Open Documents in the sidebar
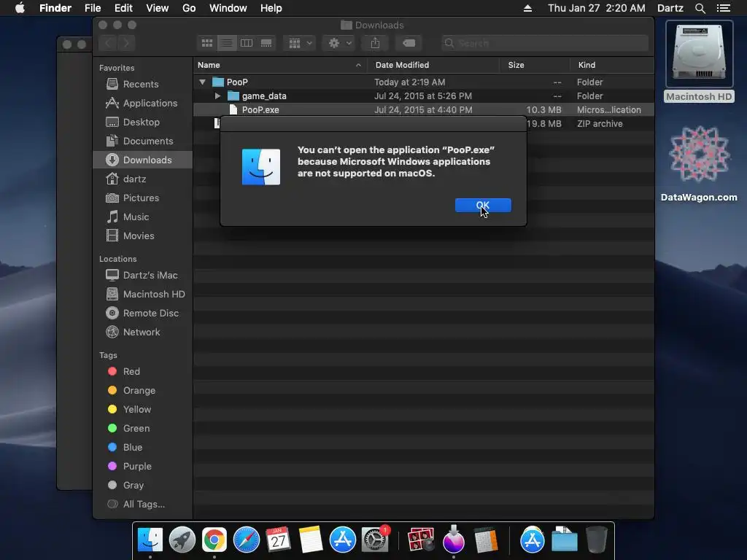Image resolution: width=747 pixels, height=560 pixels. tap(143, 141)
